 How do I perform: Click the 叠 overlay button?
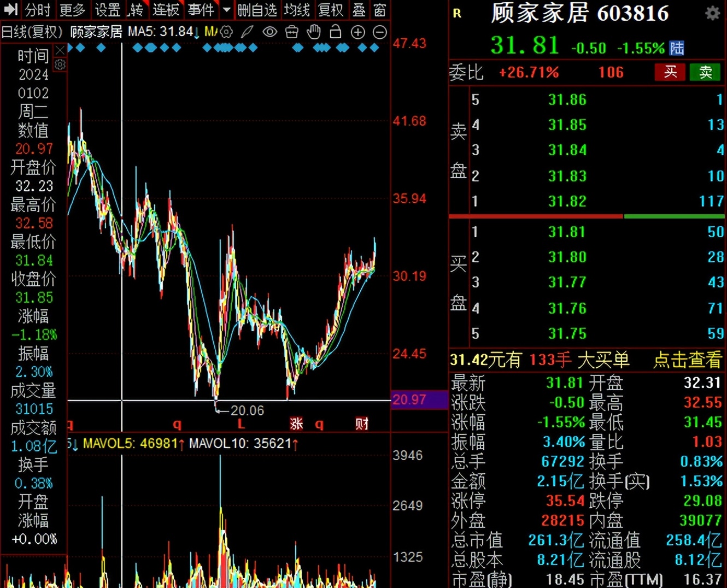359,9
